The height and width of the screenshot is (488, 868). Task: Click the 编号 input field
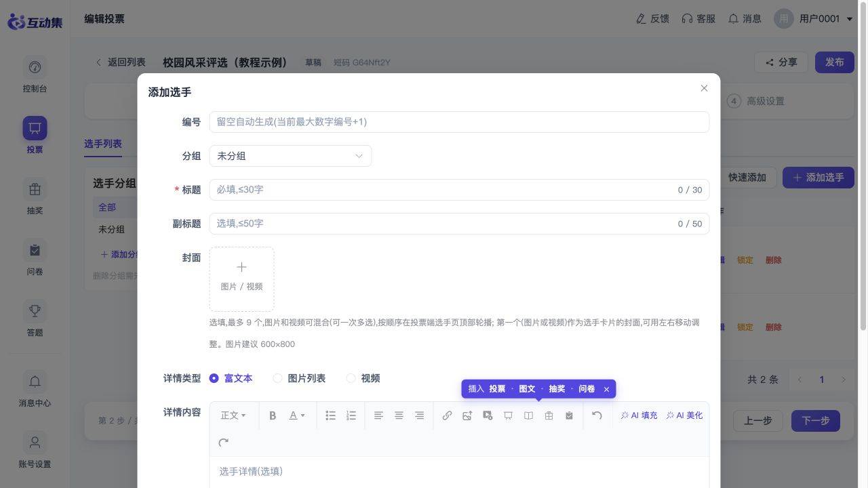[x=459, y=122]
